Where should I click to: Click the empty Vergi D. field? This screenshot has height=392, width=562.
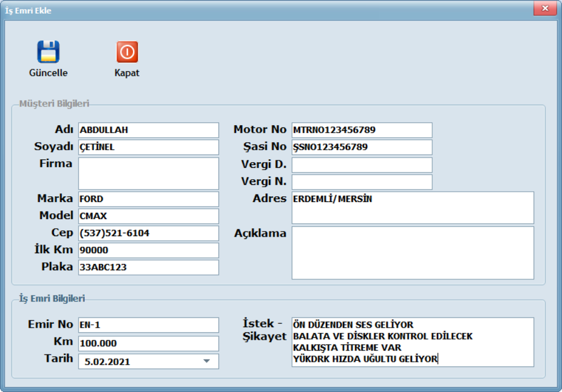click(x=362, y=165)
